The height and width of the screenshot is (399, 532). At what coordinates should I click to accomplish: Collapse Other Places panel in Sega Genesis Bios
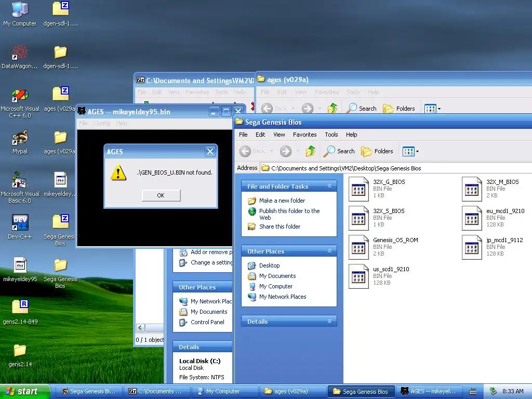pos(329,251)
